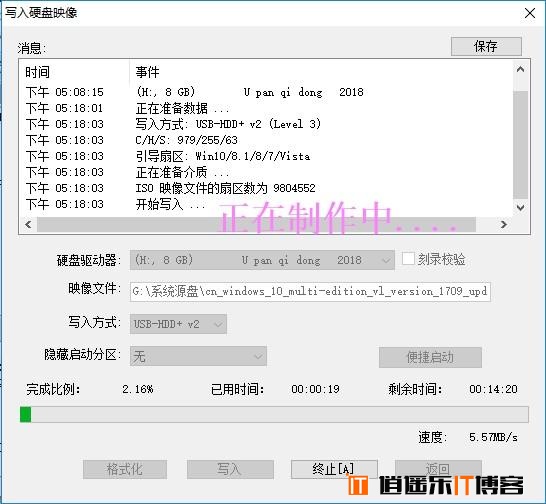Click the 终止[A] button
The image size is (546, 504).
click(x=334, y=469)
